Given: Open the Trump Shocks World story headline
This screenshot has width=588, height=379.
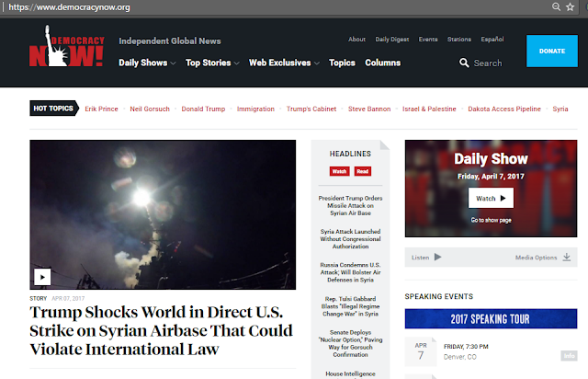Looking at the screenshot, I should pyautogui.click(x=162, y=330).
